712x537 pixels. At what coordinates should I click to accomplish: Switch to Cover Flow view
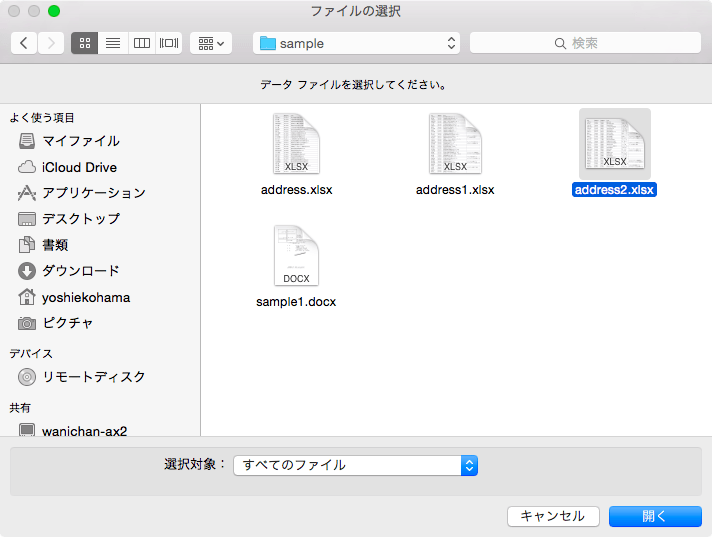169,43
